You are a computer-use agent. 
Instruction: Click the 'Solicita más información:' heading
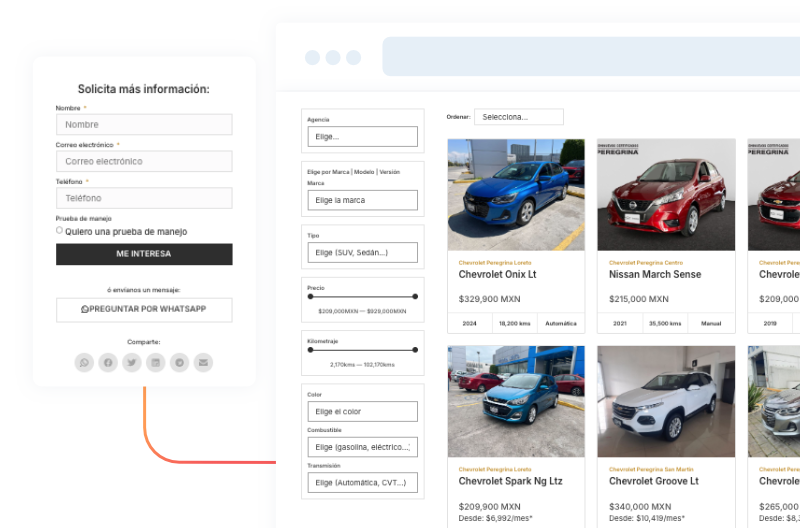(x=144, y=89)
